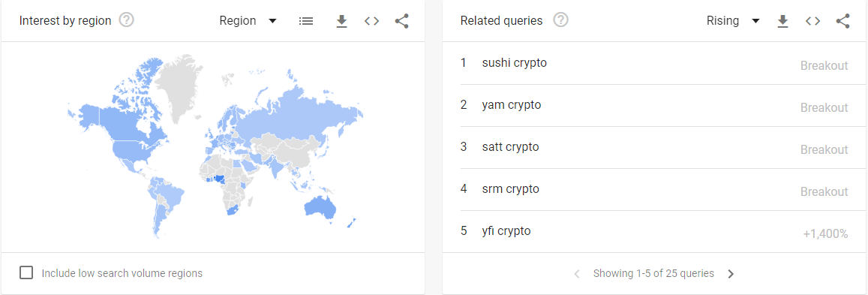This screenshot has width=868, height=295.
Task: Go to previous page of queries
Action: [x=577, y=273]
